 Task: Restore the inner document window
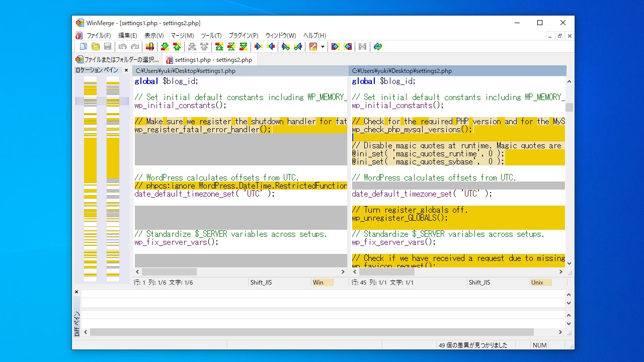point(559,36)
